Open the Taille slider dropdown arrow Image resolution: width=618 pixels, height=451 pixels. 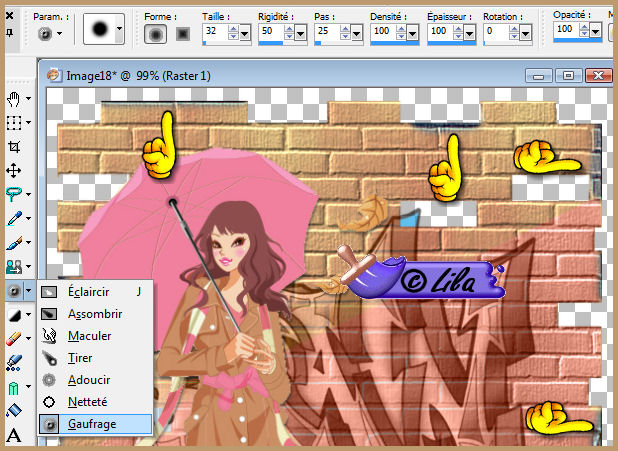coord(247,32)
